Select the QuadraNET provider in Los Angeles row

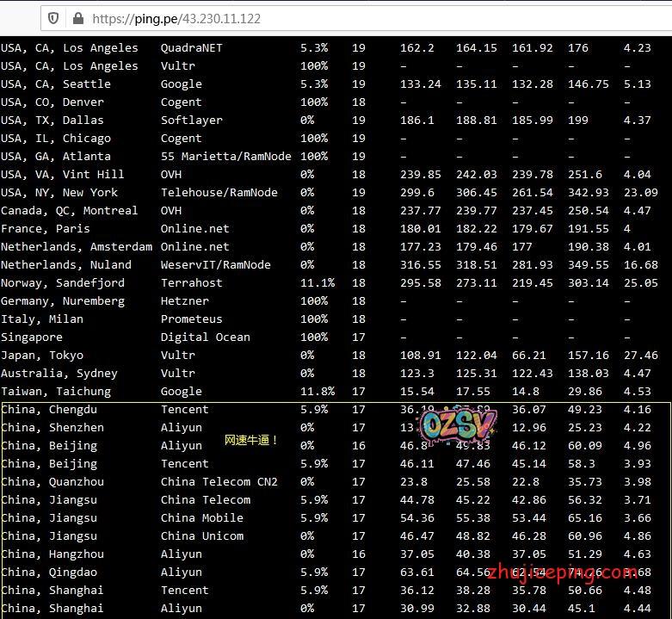click(191, 48)
